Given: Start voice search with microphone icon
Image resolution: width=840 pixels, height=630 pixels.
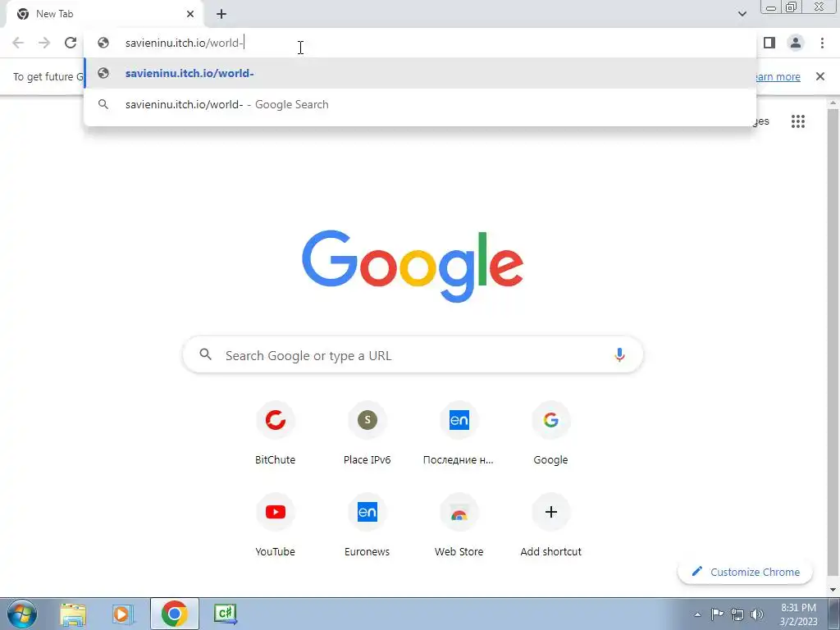Looking at the screenshot, I should 619,354.
